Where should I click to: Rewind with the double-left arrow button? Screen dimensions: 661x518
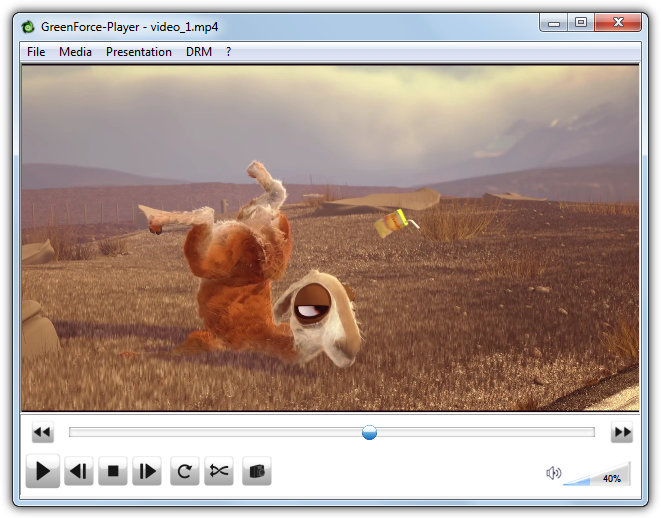coord(43,432)
